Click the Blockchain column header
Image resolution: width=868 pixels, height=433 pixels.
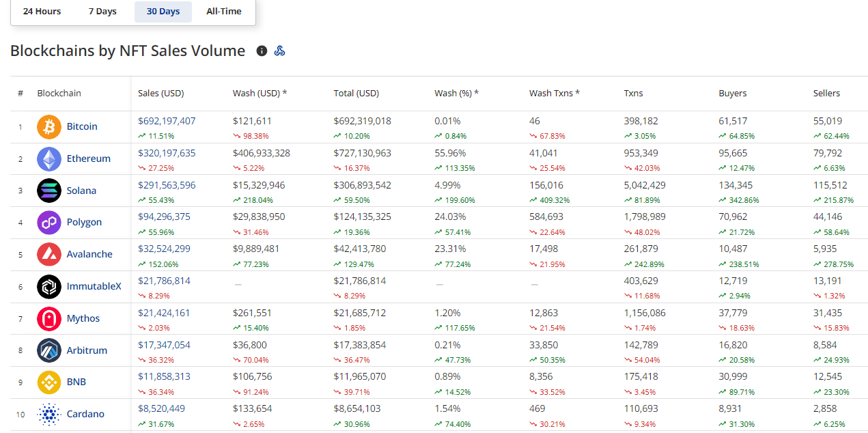pos(59,94)
